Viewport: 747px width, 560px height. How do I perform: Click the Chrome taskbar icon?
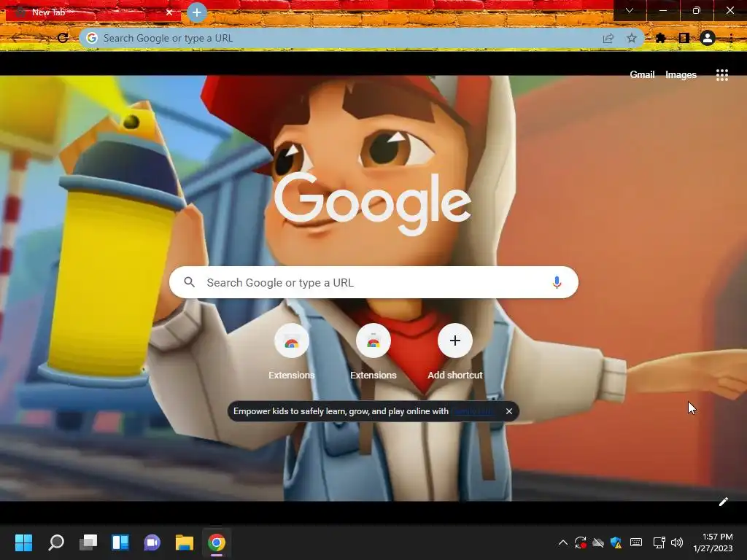tap(216, 542)
